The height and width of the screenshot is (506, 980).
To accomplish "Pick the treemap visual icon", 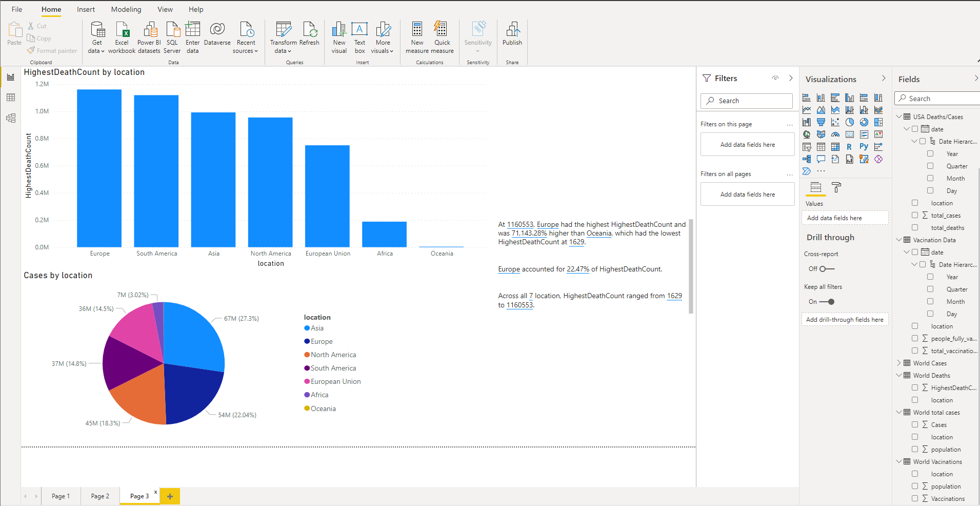I will coord(878,122).
